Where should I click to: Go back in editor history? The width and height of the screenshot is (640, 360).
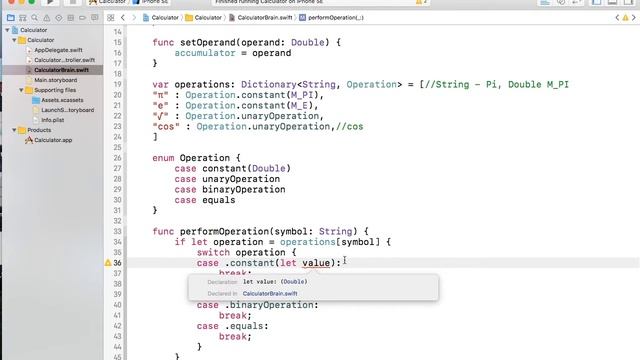123,18
